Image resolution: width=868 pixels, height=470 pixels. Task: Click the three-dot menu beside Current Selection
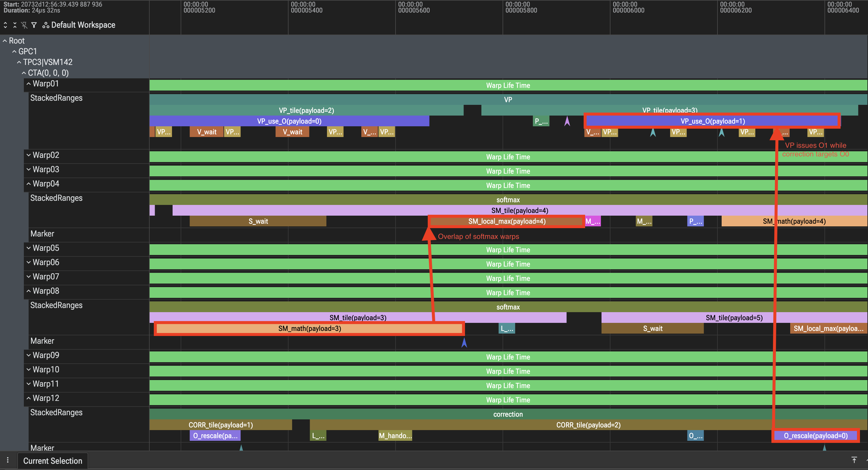(8, 460)
